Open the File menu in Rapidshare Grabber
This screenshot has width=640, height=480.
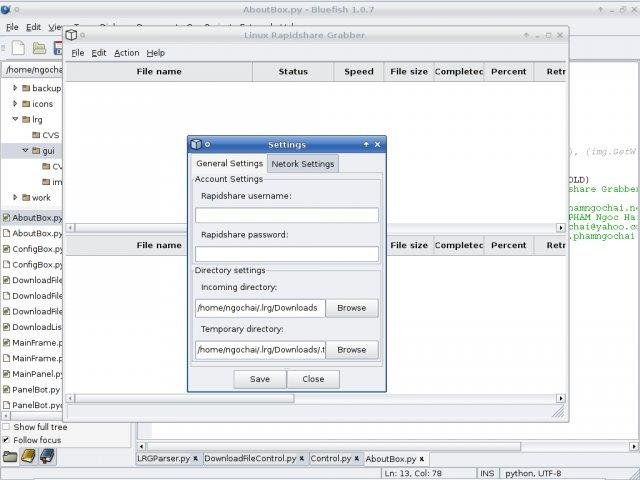tap(78, 53)
